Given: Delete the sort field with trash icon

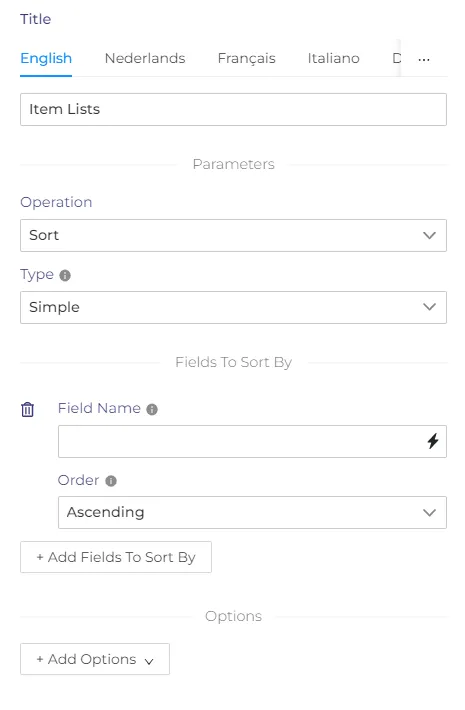Looking at the screenshot, I should pos(28,409).
